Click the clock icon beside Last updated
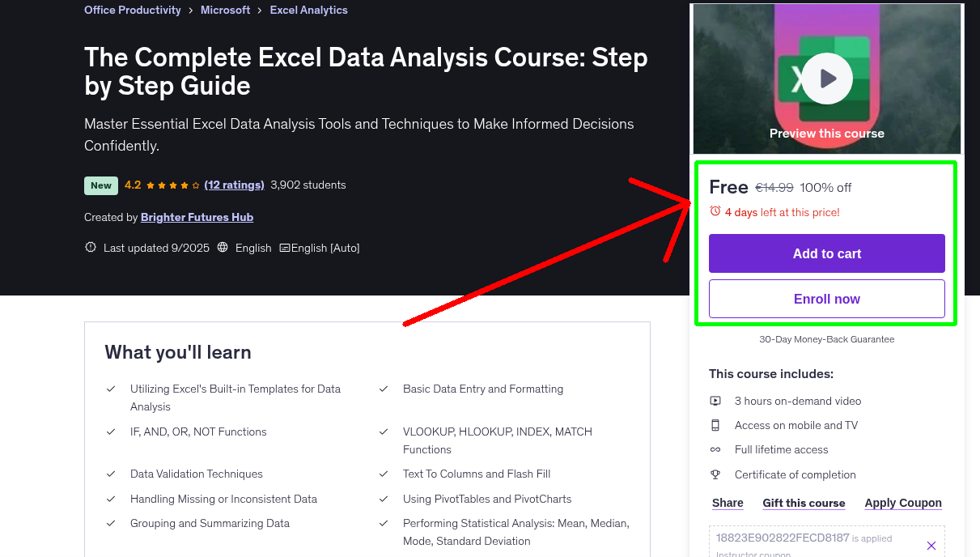 [x=90, y=247]
